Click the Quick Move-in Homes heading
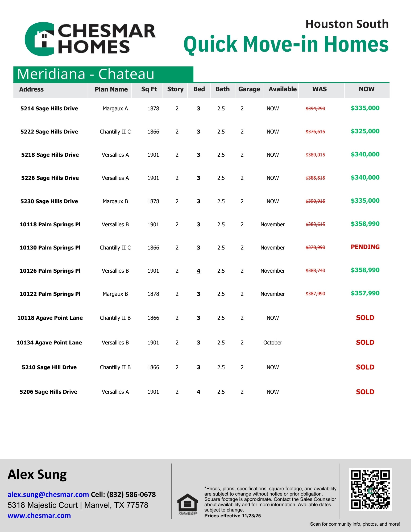The image size is (411, 532). [x=286, y=44]
